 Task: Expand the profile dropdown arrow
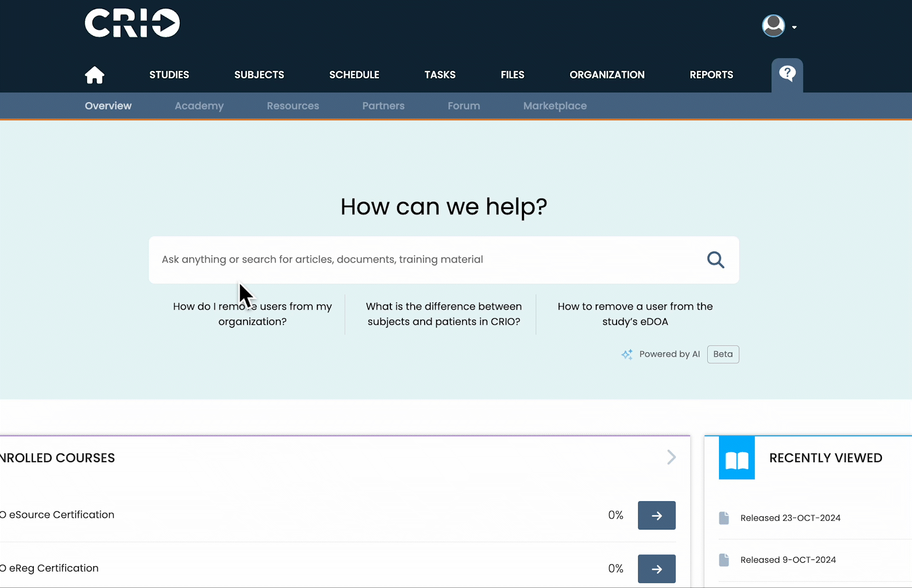(x=794, y=27)
